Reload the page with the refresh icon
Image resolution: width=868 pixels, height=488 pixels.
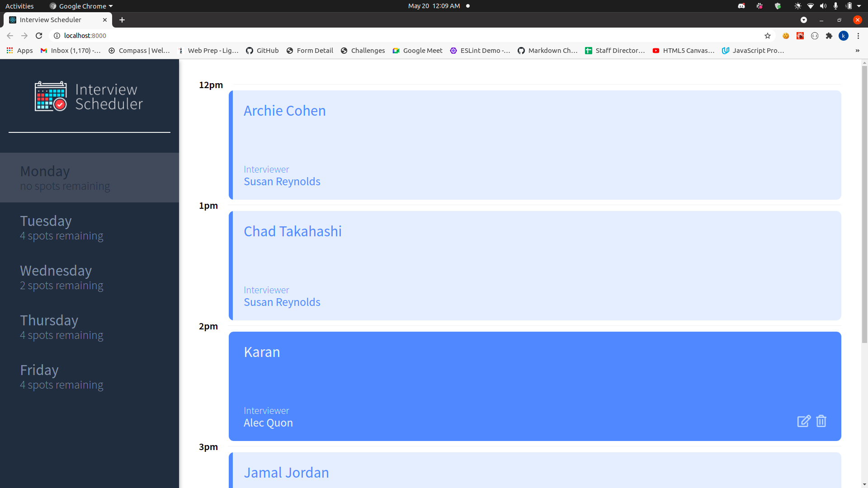coord(39,36)
